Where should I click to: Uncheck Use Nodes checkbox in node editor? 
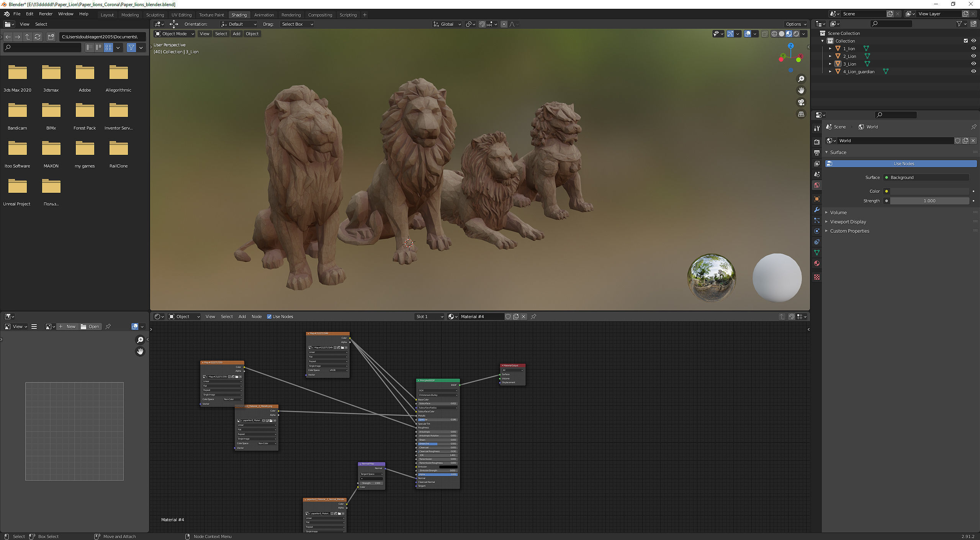click(269, 317)
